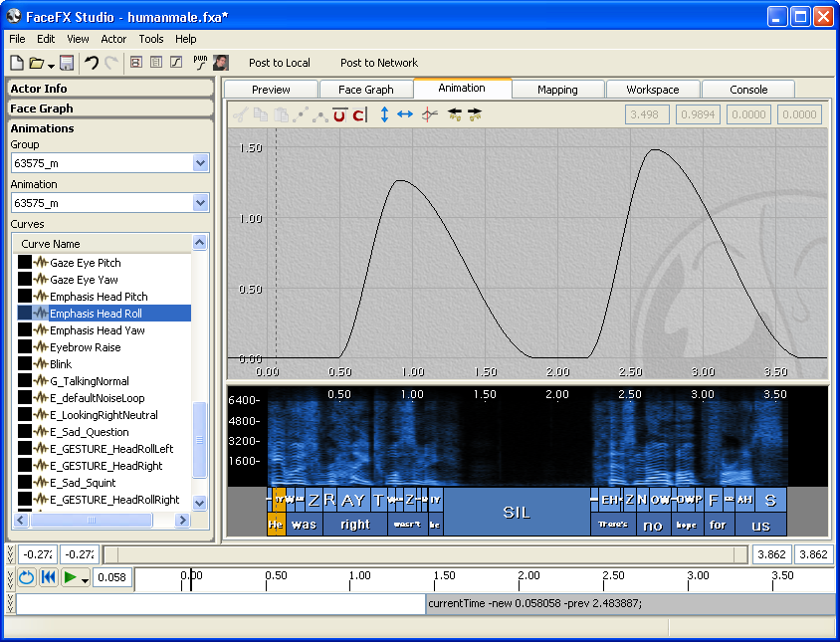Open the Actor menu
Screen dimensions: 840x642
click(113, 39)
